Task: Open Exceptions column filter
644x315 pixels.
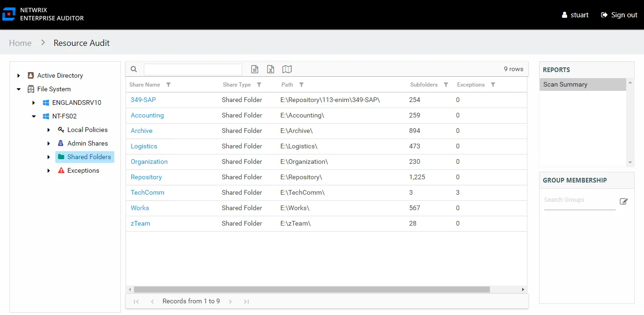Action: coord(493,85)
